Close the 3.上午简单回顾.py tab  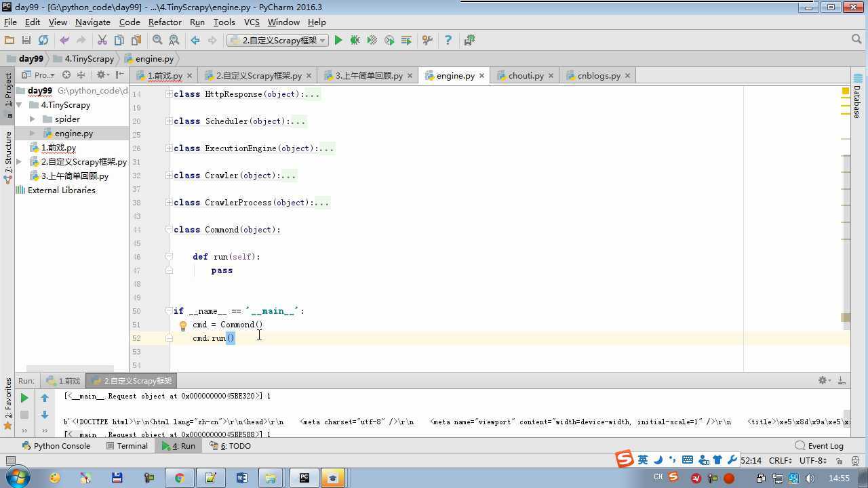pos(409,76)
